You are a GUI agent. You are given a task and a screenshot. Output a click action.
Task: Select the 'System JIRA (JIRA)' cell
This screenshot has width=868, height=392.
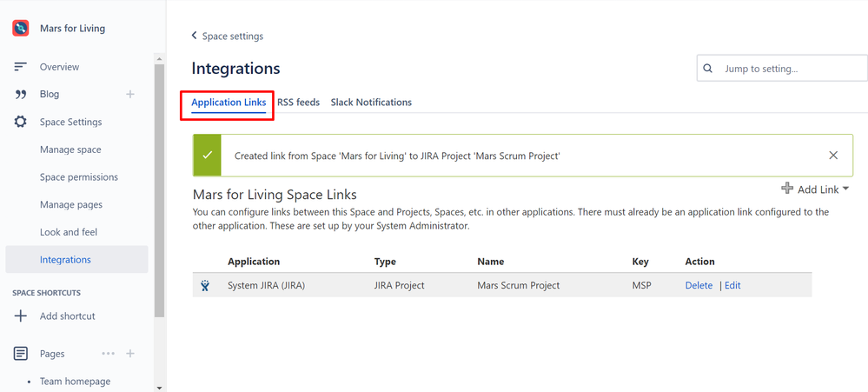pyautogui.click(x=266, y=286)
